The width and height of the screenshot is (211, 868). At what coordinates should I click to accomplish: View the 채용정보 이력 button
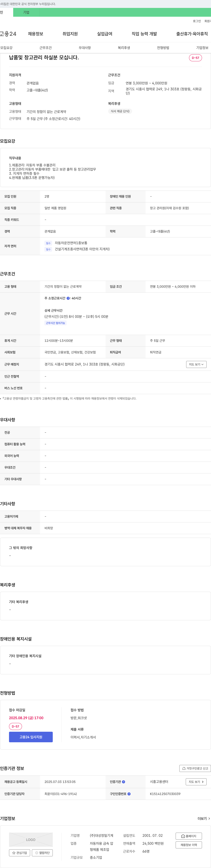(189, 845)
